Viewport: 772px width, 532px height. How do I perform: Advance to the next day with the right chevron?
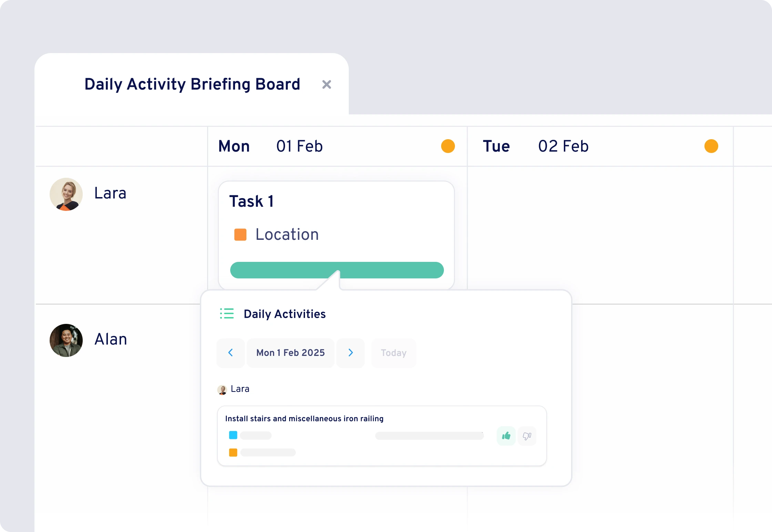coord(351,352)
